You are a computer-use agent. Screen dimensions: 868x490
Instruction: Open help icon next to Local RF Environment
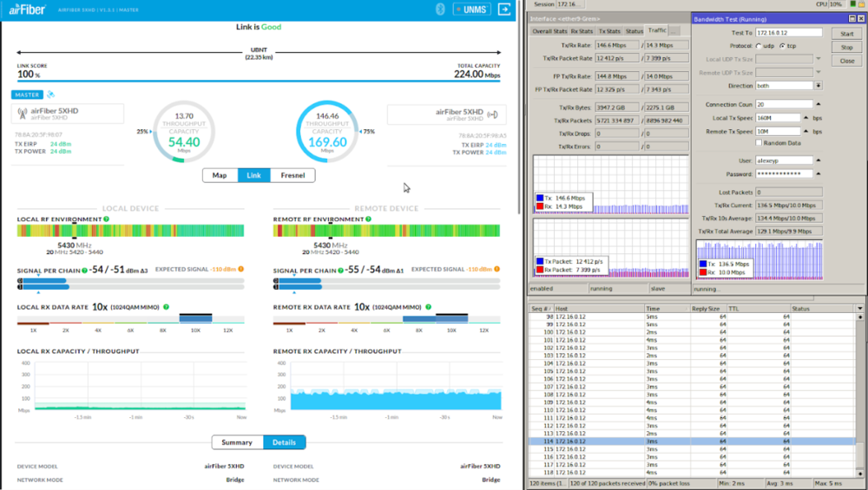107,219
